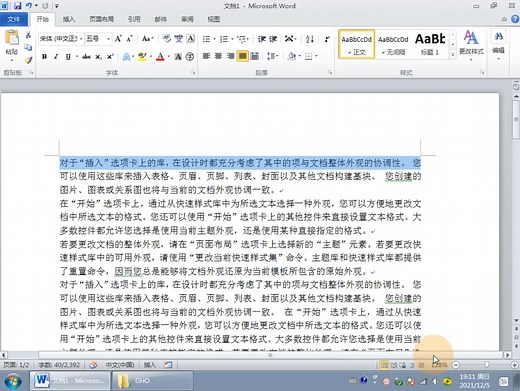The image size is (520, 391).
Task: Open the Bullets list dropdown
Action: [214, 39]
